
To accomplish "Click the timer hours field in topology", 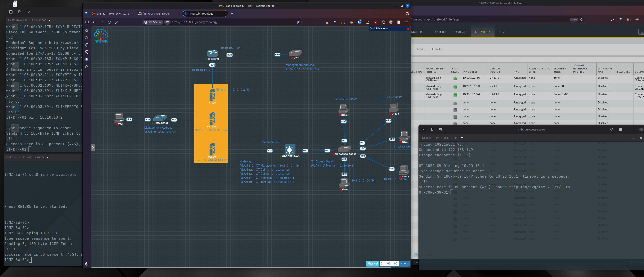I will [x=382, y=263].
